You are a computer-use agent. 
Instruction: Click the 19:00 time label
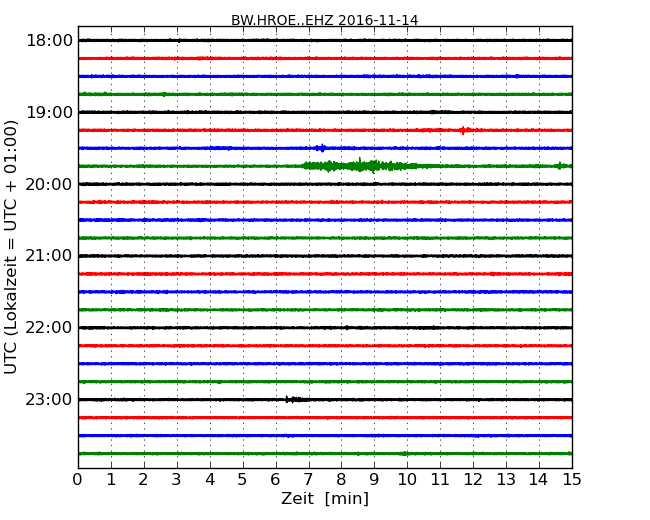tap(49, 112)
